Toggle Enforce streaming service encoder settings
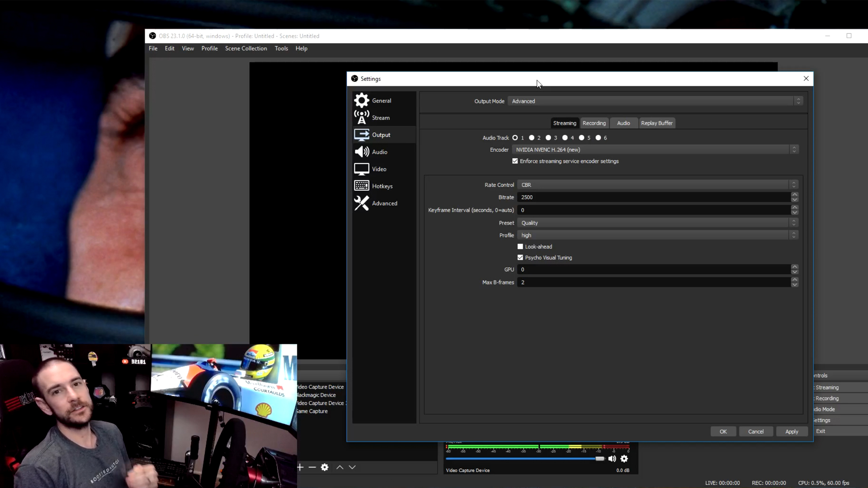The image size is (868, 488). tap(515, 161)
